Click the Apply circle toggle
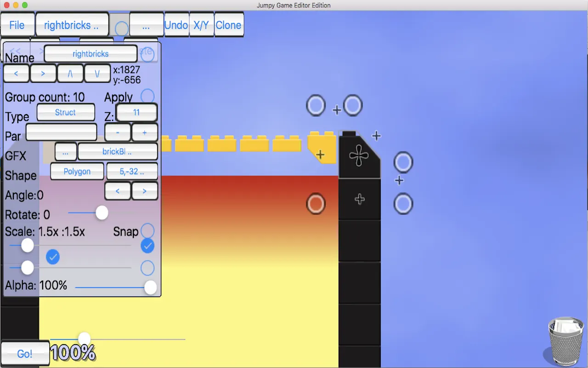 147,96
